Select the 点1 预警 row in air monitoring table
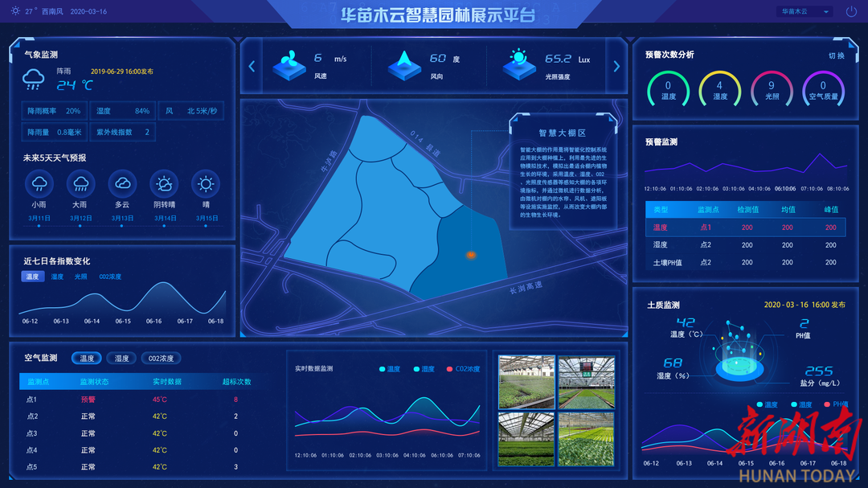Screen dimensions: 868x488 click(x=137, y=400)
